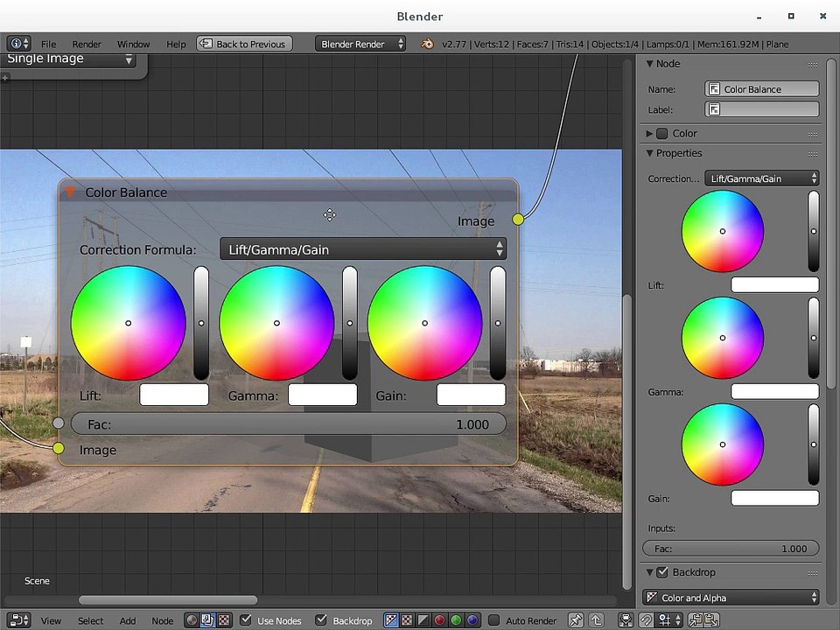Select the compositing nodes tree type icon

tap(208, 620)
